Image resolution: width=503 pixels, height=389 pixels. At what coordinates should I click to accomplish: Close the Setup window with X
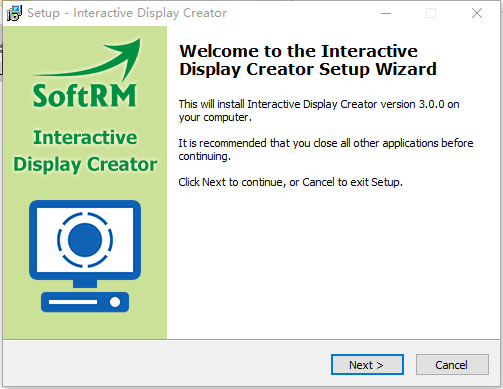pos(477,13)
